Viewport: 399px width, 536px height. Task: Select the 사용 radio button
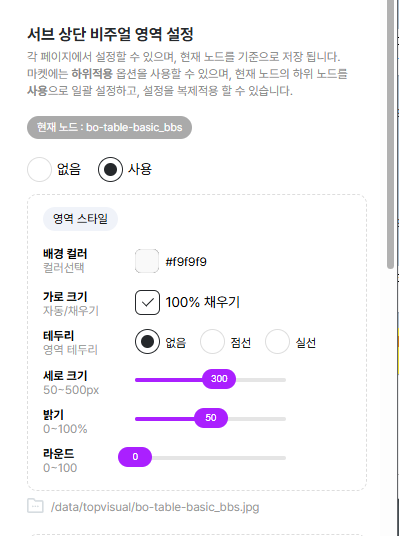click(x=110, y=169)
